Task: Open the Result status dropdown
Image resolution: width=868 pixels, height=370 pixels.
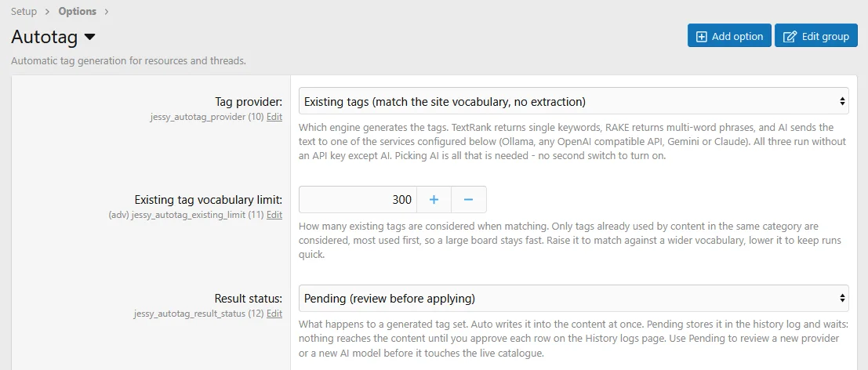Action: click(x=573, y=299)
